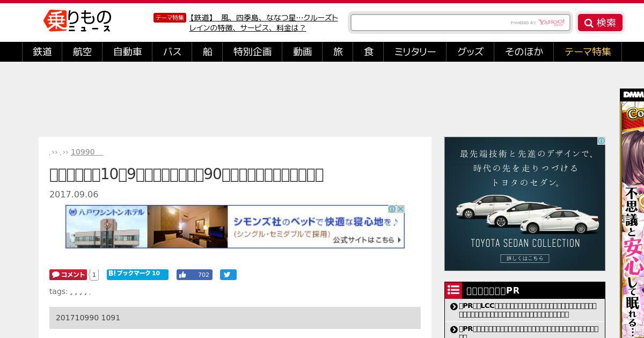
Task: Open the 食 menu item
Action: coord(368,52)
